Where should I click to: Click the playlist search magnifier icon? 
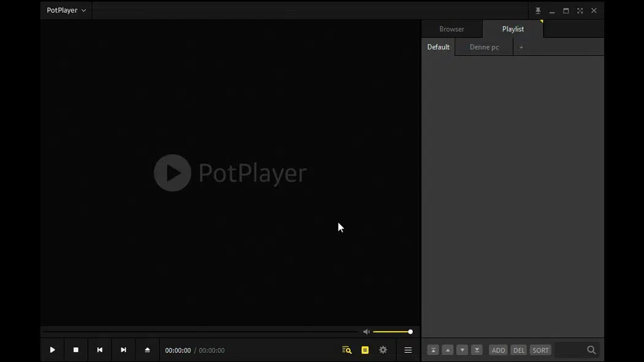[x=591, y=350]
